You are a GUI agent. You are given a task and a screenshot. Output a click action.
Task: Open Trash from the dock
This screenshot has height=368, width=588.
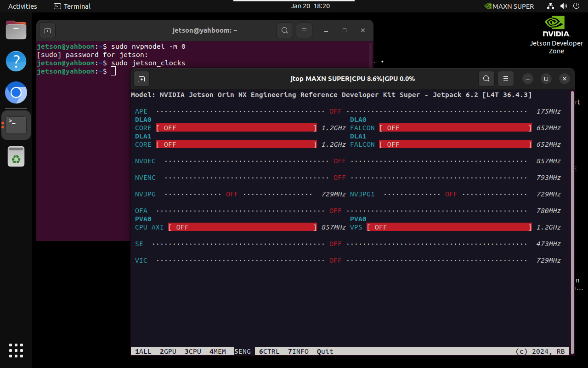pyautogui.click(x=16, y=156)
